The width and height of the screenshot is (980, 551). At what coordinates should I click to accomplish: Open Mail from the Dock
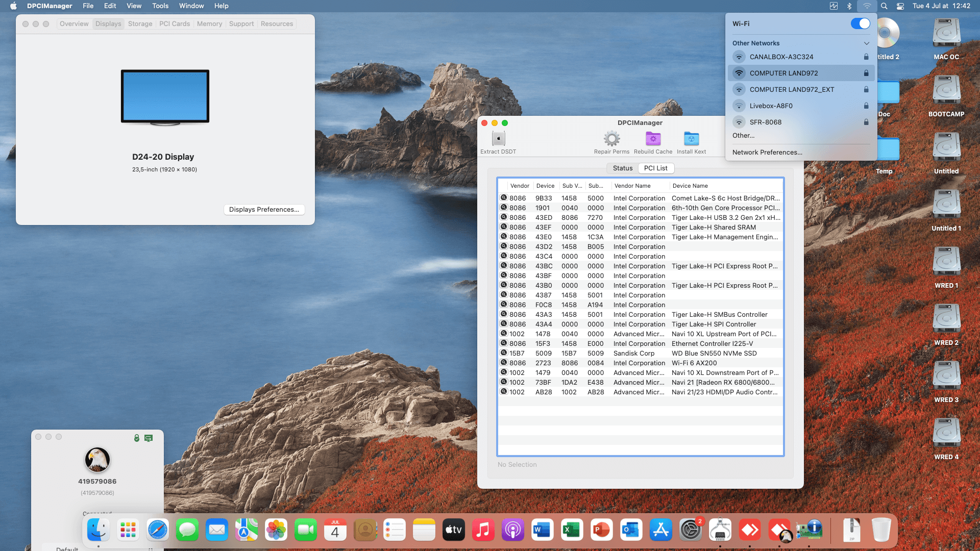216,531
